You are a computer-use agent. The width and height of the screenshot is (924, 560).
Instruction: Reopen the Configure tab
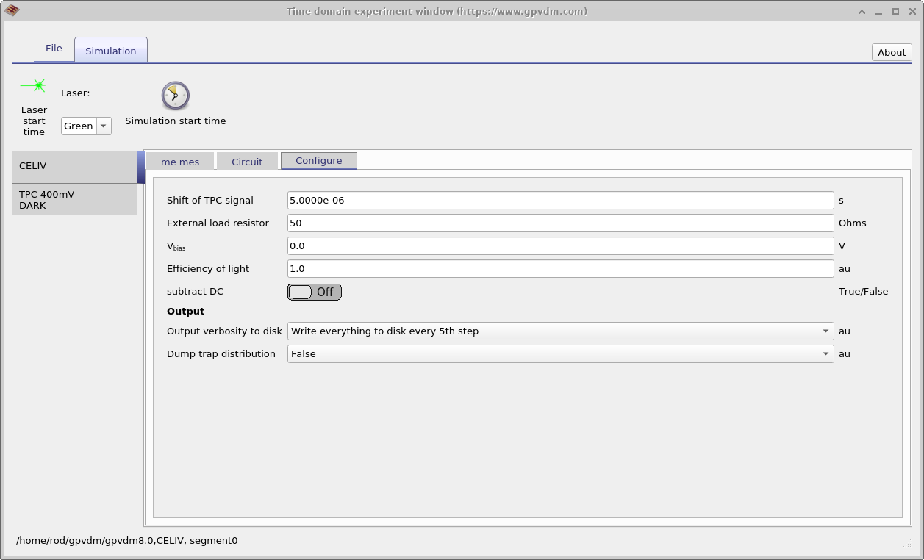pos(318,160)
